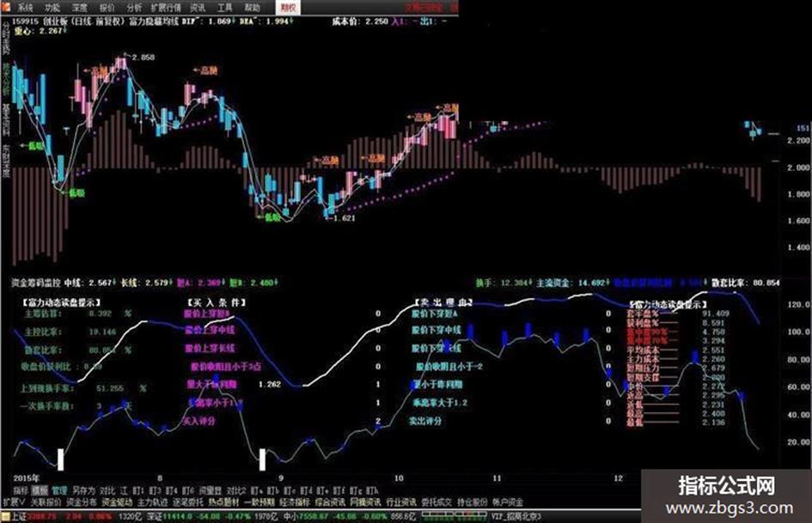The height and width of the screenshot is (523, 812).
Task: Switch to the 技术分析 side tab
Action: 6,79
